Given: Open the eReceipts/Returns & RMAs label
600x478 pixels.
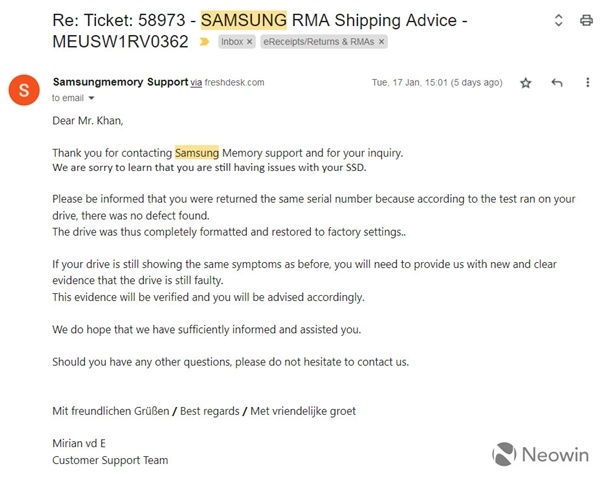Looking at the screenshot, I should [318, 42].
